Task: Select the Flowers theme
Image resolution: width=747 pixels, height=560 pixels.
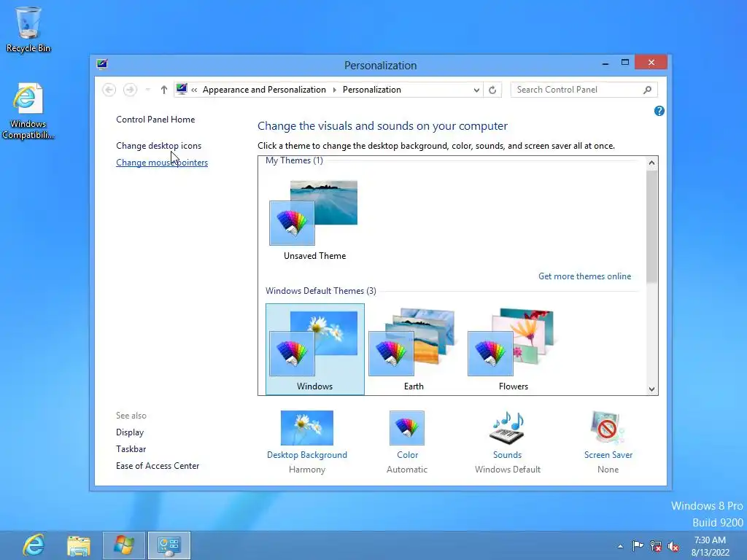Action: tap(513, 349)
